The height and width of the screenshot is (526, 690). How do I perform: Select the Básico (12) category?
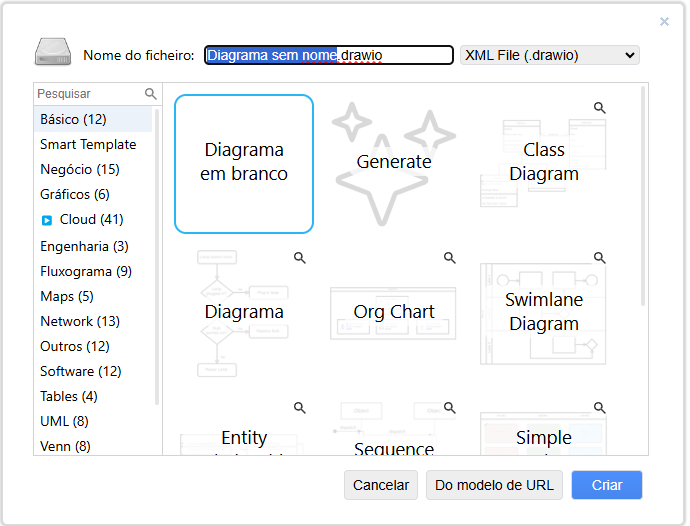73,119
